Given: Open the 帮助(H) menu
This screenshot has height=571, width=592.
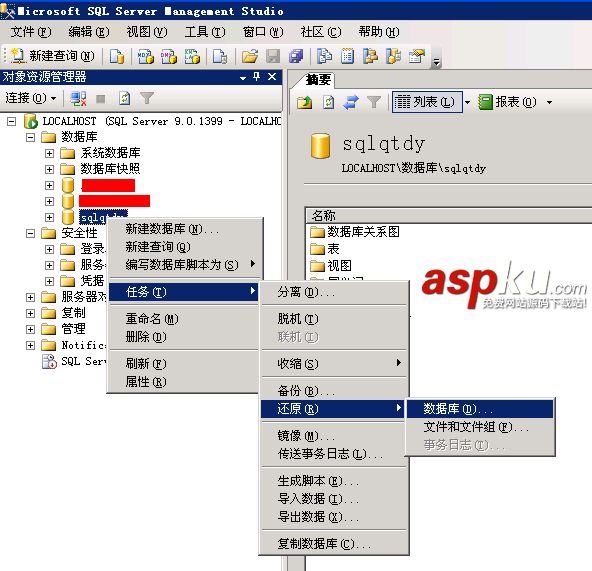Looking at the screenshot, I should point(379,32).
